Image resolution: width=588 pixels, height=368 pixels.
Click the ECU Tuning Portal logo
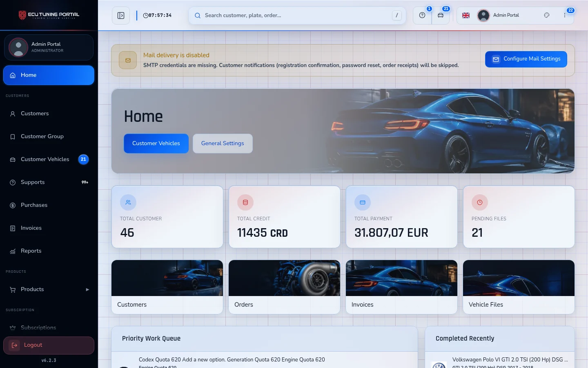click(x=49, y=15)
